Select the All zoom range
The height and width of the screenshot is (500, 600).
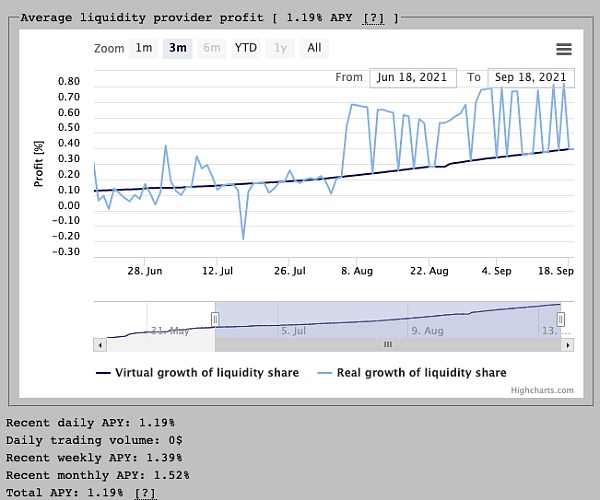click(314, 48)
